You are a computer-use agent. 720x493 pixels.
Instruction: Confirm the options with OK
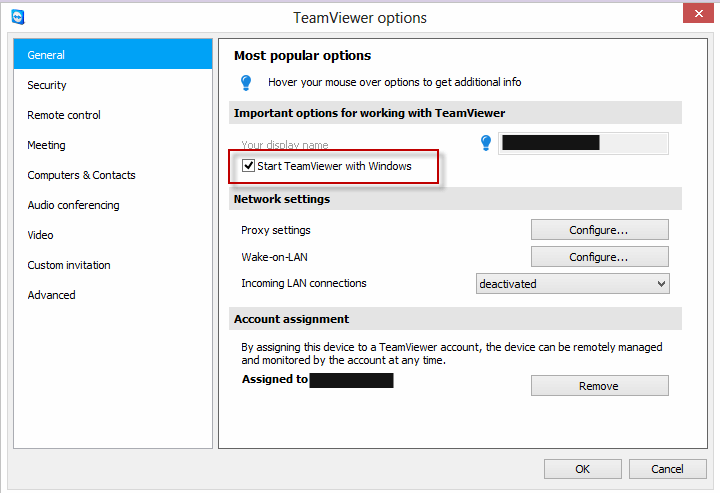pyautogui.click(x=582, y=469)
